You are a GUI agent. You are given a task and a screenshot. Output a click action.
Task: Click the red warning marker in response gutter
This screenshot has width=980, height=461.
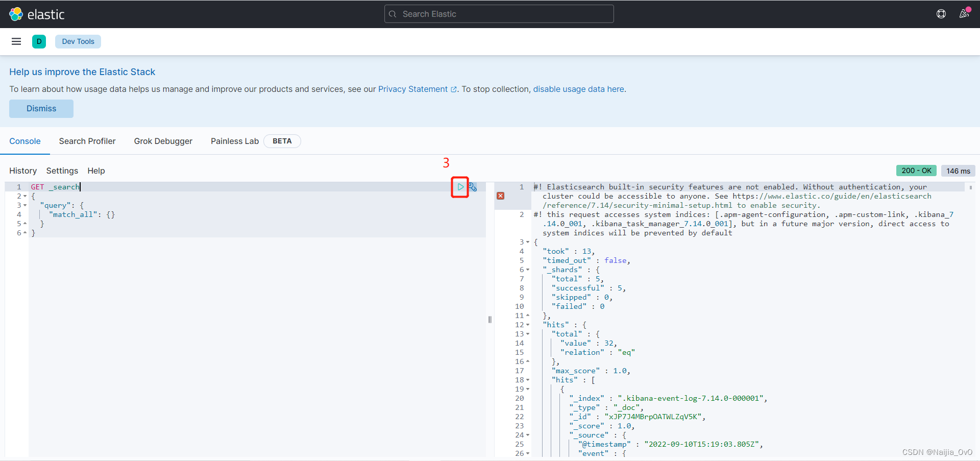501,196
